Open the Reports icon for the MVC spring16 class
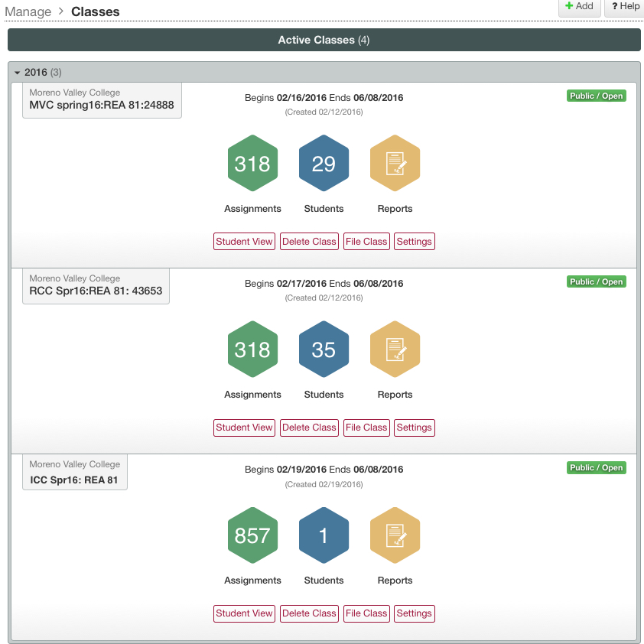The width and height of the screenshot is (644, 644). [395, 163]
